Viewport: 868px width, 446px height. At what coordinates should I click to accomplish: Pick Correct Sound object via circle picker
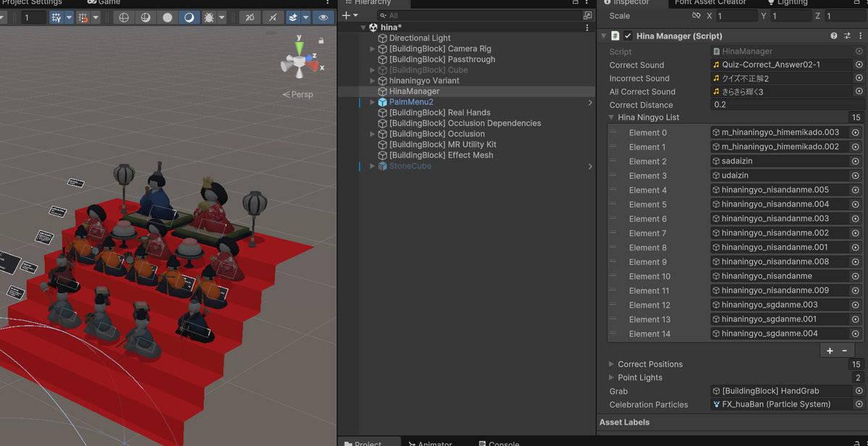coord(859,64)
